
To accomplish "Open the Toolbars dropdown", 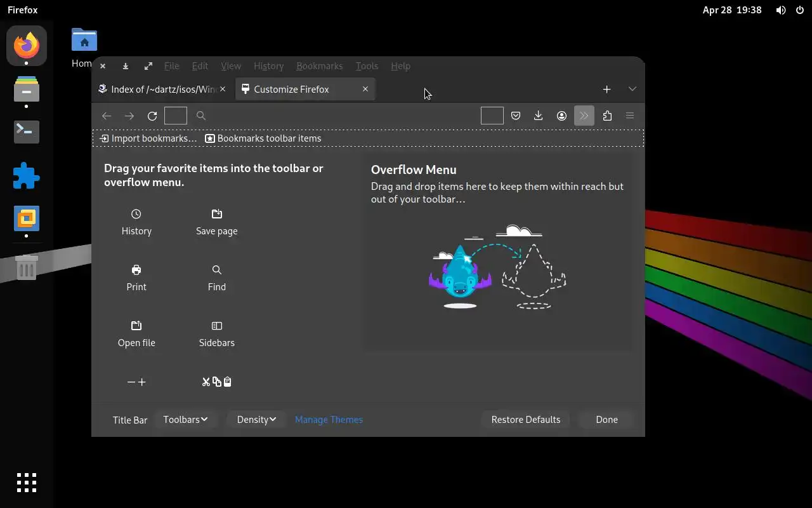I will (x=185, y=420).
